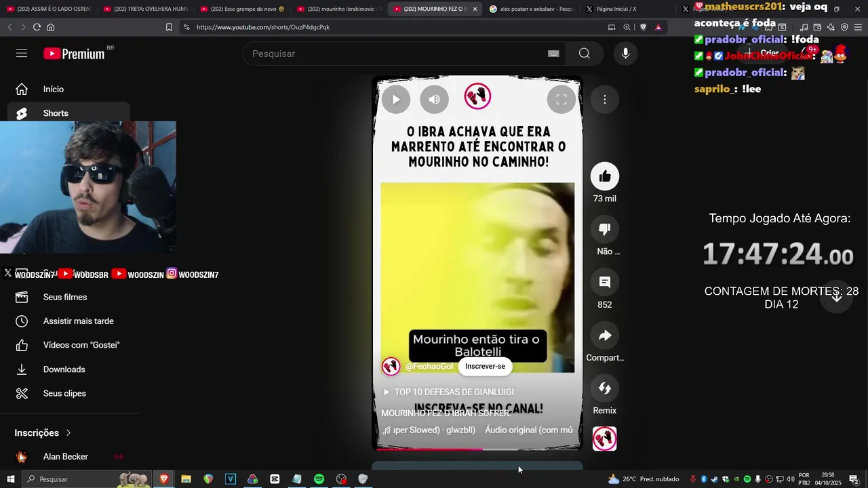The width and height of the screenshot is (868, 488).
Task: Open the Bluetooth tray icon
Action: click(x=703, y=479)
